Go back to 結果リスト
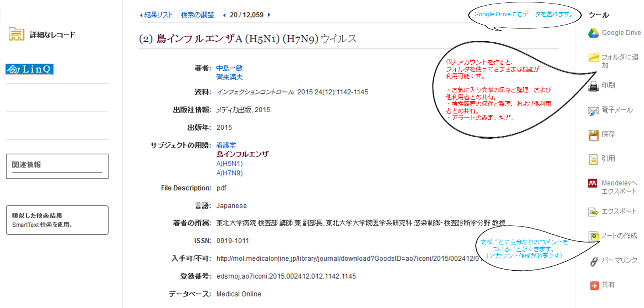 [x=157, y=15]
